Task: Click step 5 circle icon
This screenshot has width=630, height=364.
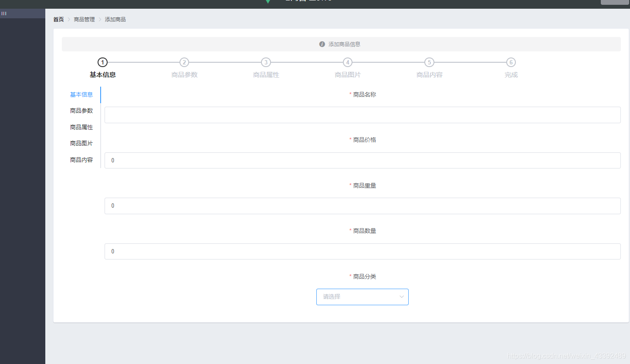Action: (x=429, y=62)
